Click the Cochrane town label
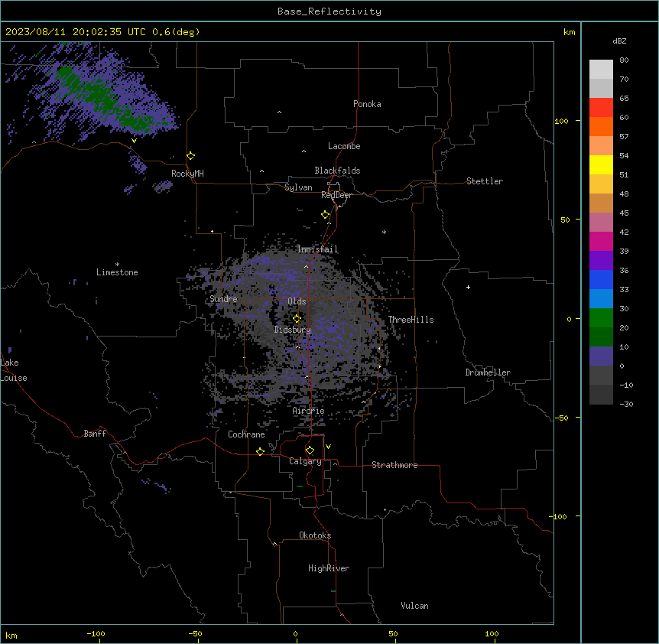Viewport: 659px width, 644px height. (x=246, y=434)
